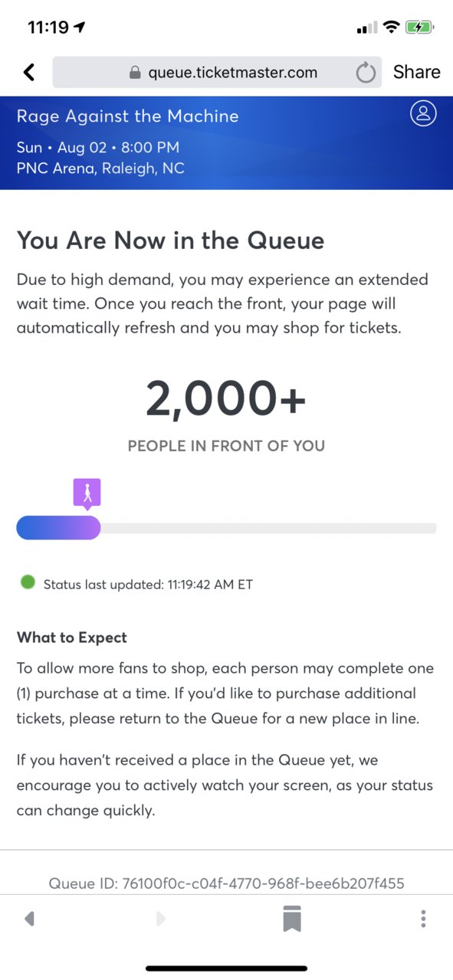The width and height of the screenshot is (453, 980).
Task: Open bookmarks using the bottom bookmark icon
Action: pos(292,919)
